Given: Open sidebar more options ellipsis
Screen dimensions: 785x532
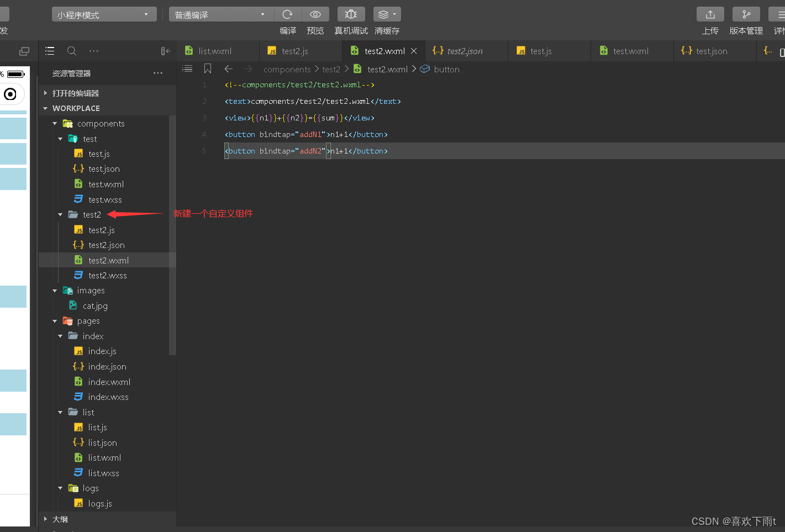Looking at the screenshot, I should [94, 51].
